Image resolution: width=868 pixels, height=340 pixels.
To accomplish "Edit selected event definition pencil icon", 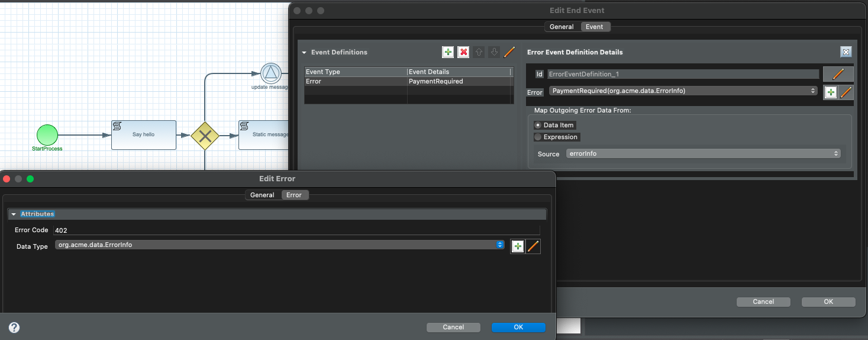I will click(509, 52).
